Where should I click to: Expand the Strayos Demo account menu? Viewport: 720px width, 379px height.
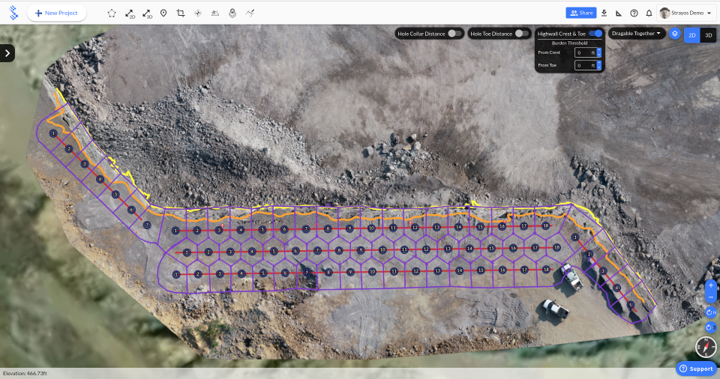[686, 13]
